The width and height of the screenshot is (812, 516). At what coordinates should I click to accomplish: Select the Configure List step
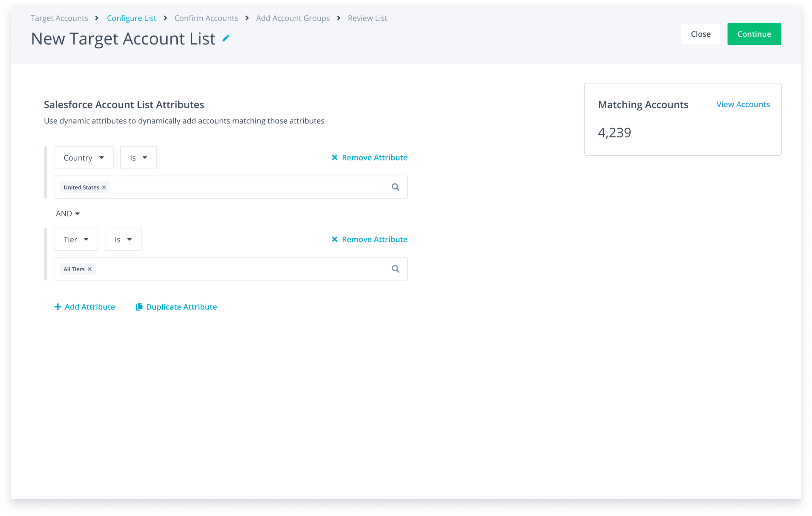132,18
